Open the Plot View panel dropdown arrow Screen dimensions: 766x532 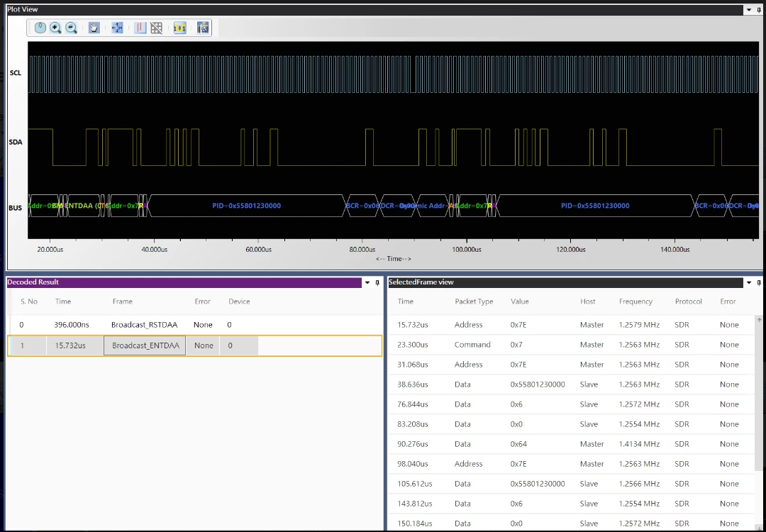point(749,9)
